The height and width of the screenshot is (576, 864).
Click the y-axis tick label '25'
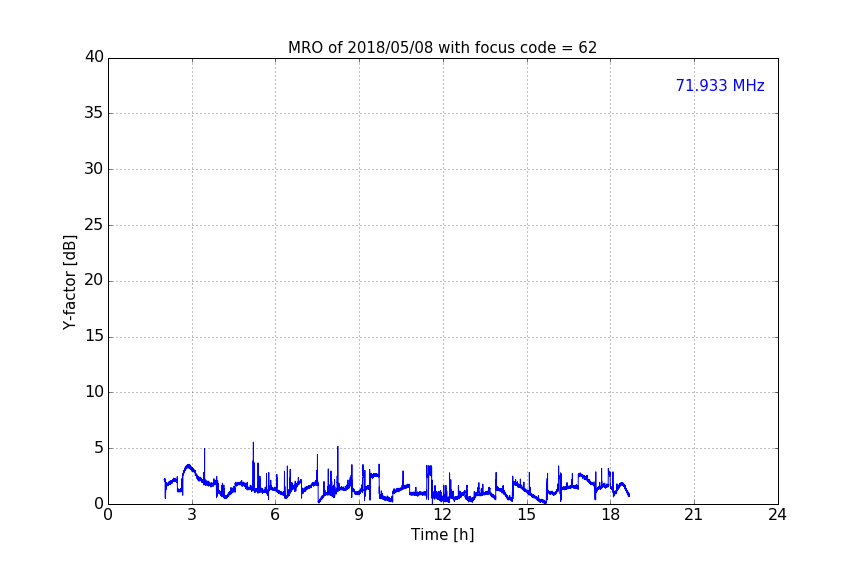point(94,224)
